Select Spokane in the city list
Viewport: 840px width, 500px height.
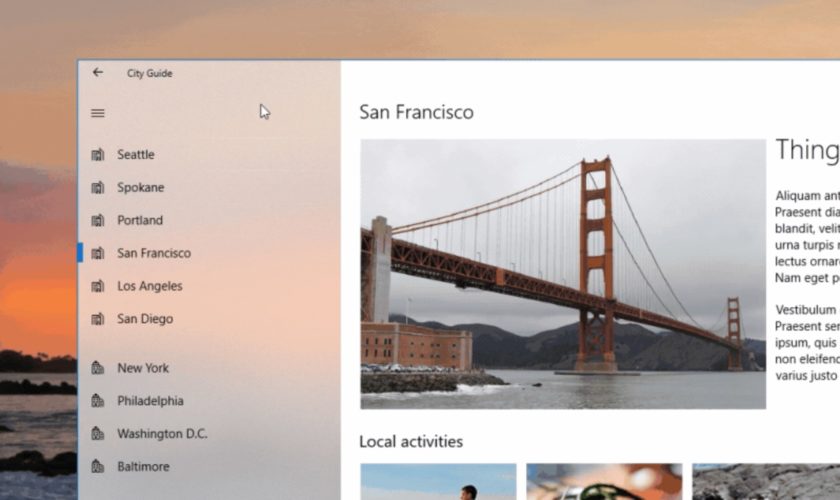click(209, 188)
